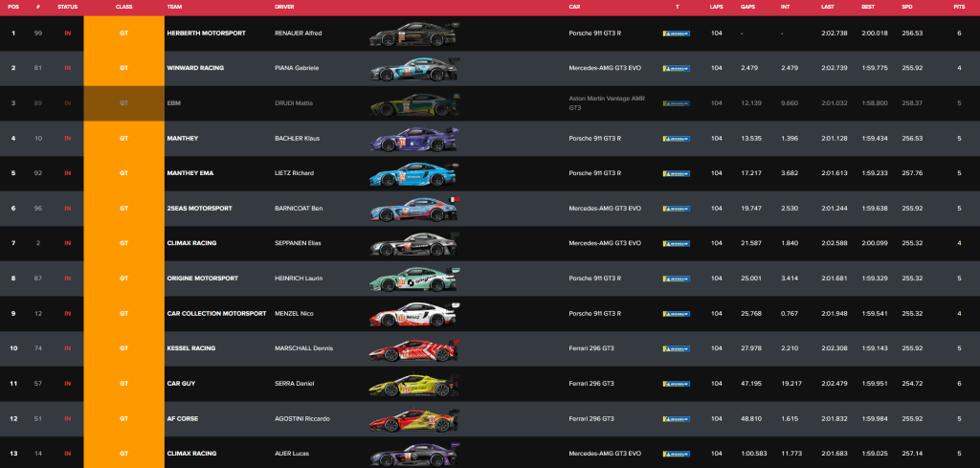The width and height of the screenshot is (980, 468).
Task: Open the teal Winward Mercedes #81 car image
Action: [414, 69]
